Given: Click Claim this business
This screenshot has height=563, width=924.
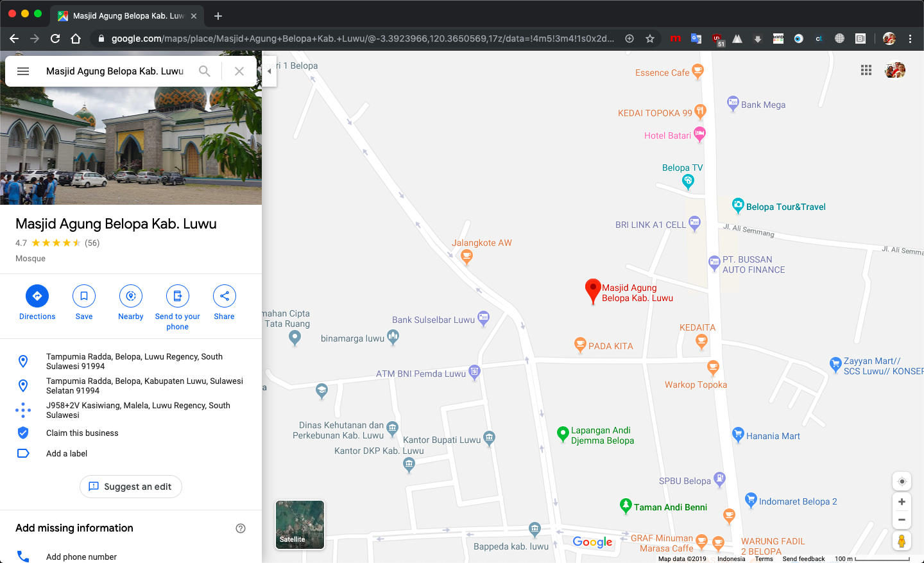Looking at the screenshot, I should pos(82,433).
